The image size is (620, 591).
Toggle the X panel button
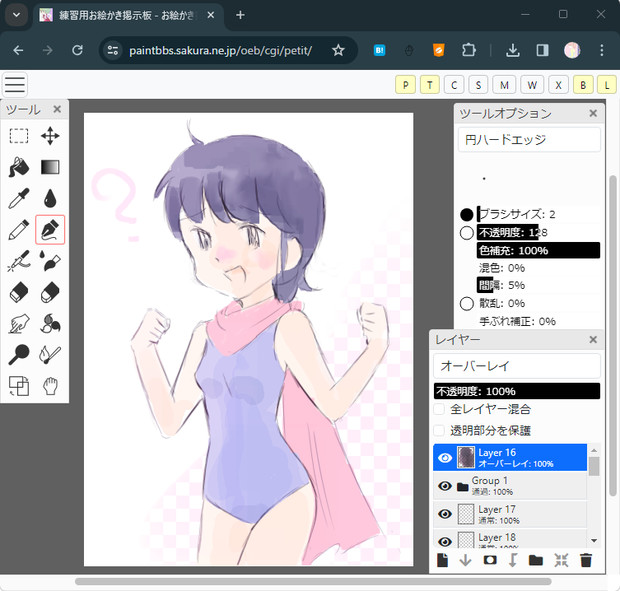558,85
